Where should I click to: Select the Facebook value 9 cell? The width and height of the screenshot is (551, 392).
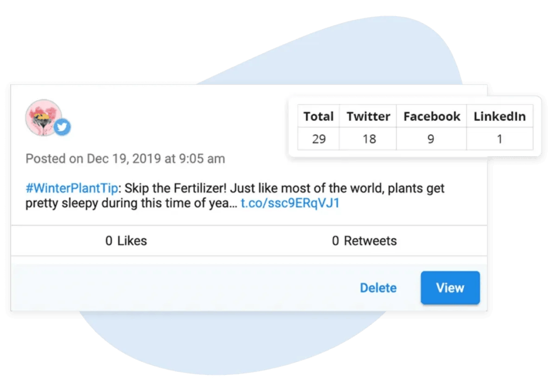coord(431,139)
